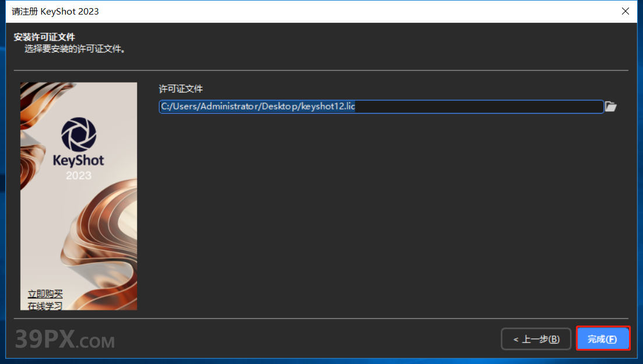643x364 pixels.
Task: Click the 选择要安装的许可证文件 subtitle text
Action: (x=75, y=49)
